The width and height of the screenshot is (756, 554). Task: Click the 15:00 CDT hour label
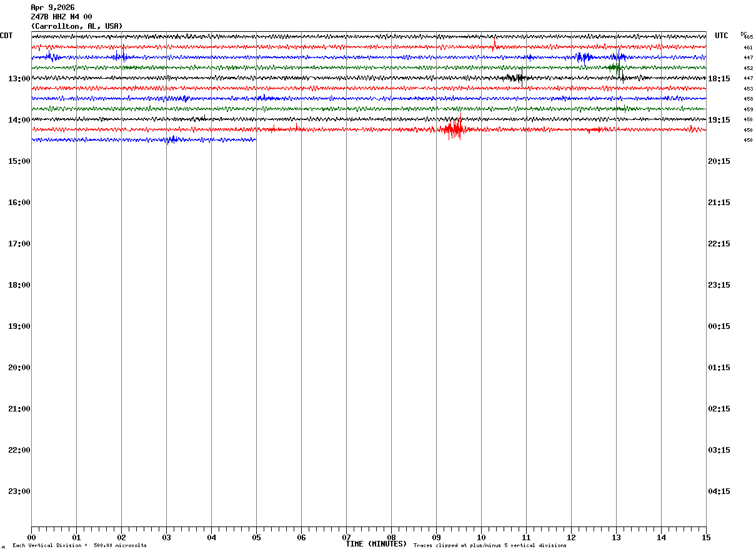click(19, 161)
